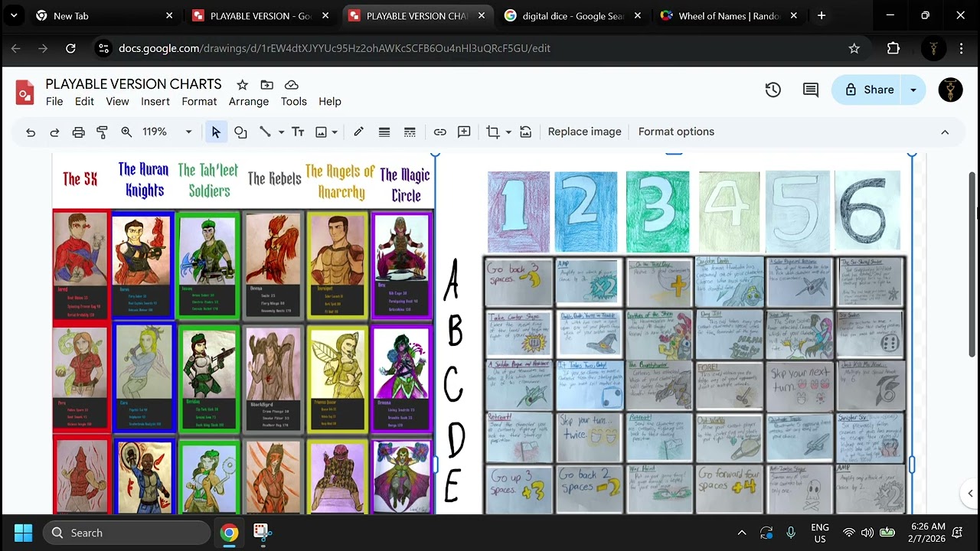The height and width of the screenshot is (551, 980).
Task: Open the Chrome three-dot menu
Action: click(x=962, y=48)
